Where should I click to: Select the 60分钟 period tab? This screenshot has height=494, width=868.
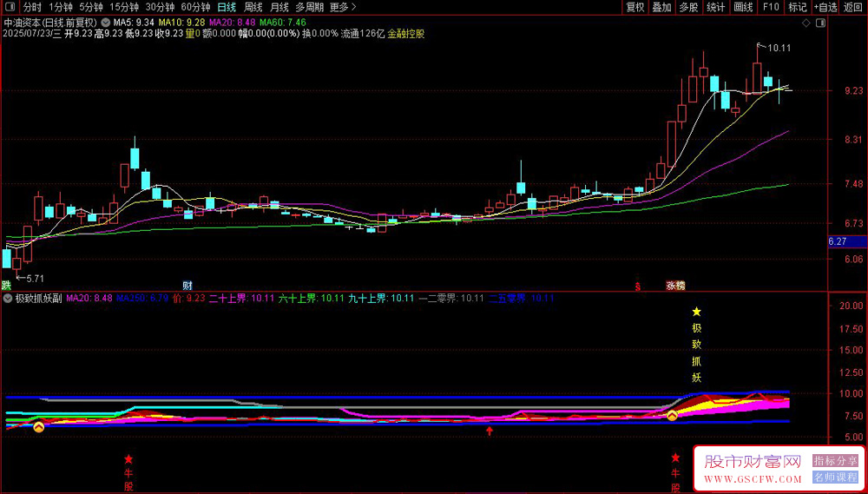[x=196, y=8]
